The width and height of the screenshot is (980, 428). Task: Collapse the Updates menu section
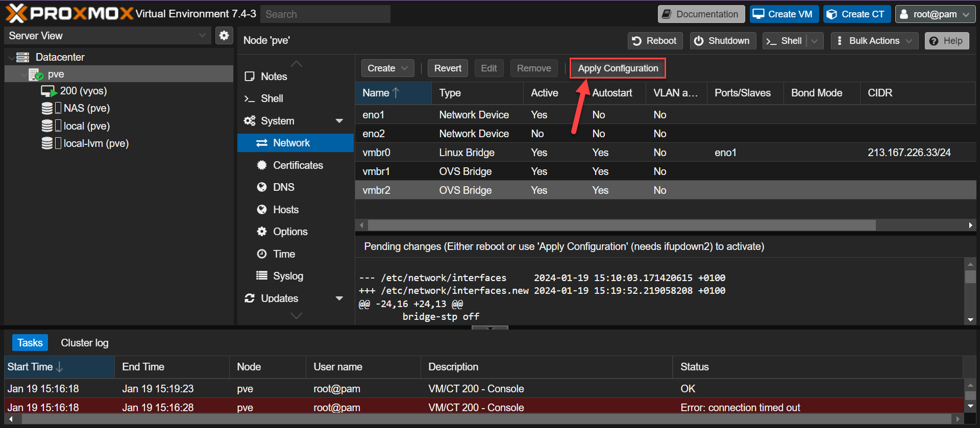point(339,298)
